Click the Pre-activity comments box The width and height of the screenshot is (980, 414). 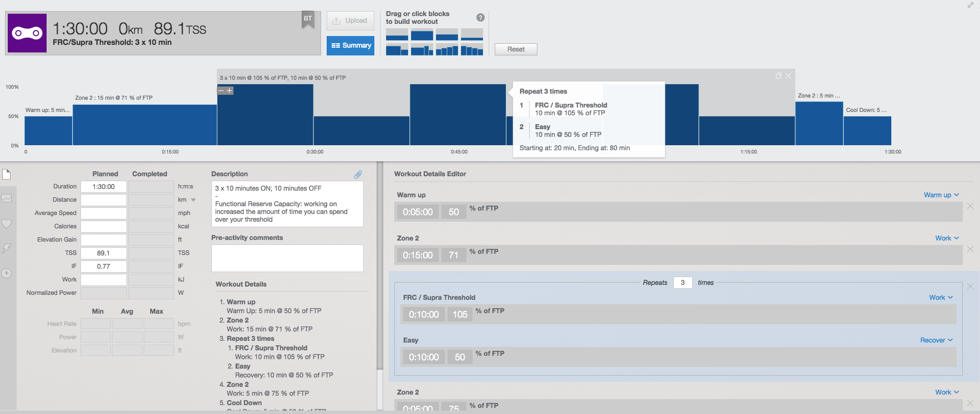287,258
